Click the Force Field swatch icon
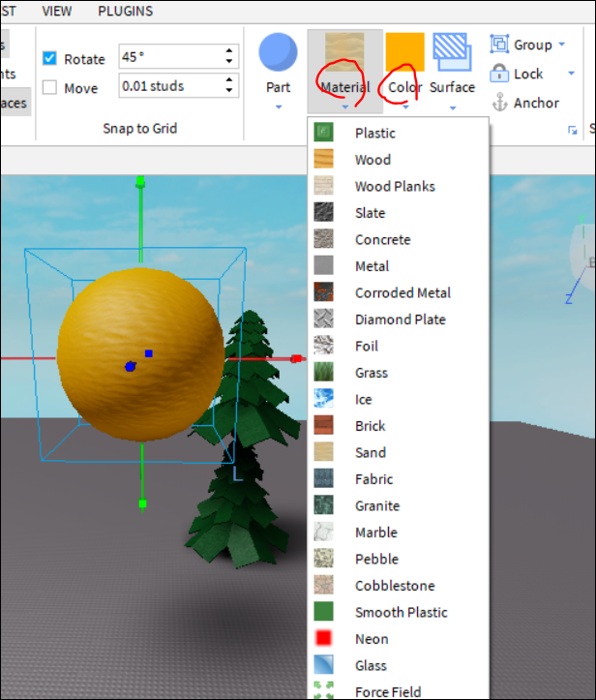Viewport: 596px width, 700px height. tap(323, 690)
